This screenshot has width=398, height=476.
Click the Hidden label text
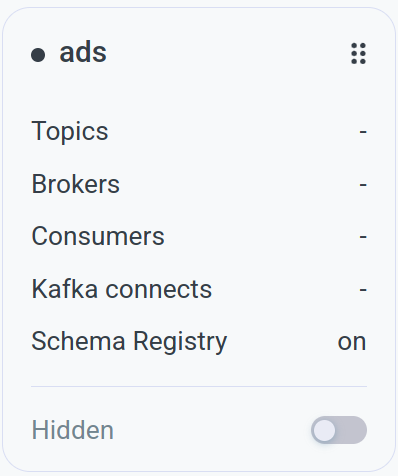[73, 430]
